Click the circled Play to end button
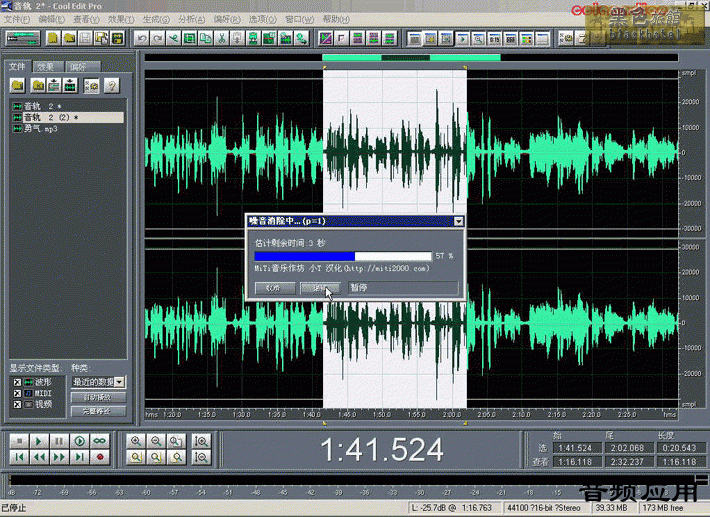This screenshot has height=517, width=710. tap(79, 440)
